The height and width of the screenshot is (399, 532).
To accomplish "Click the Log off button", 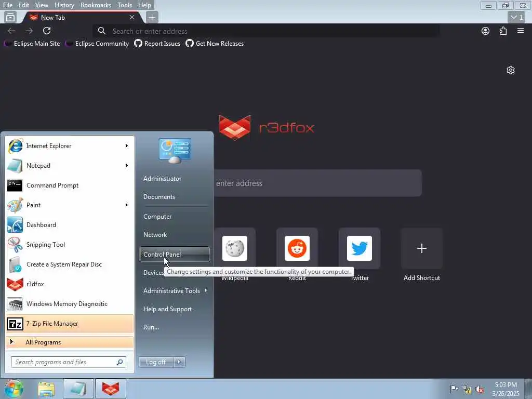I will coord(156,362).
